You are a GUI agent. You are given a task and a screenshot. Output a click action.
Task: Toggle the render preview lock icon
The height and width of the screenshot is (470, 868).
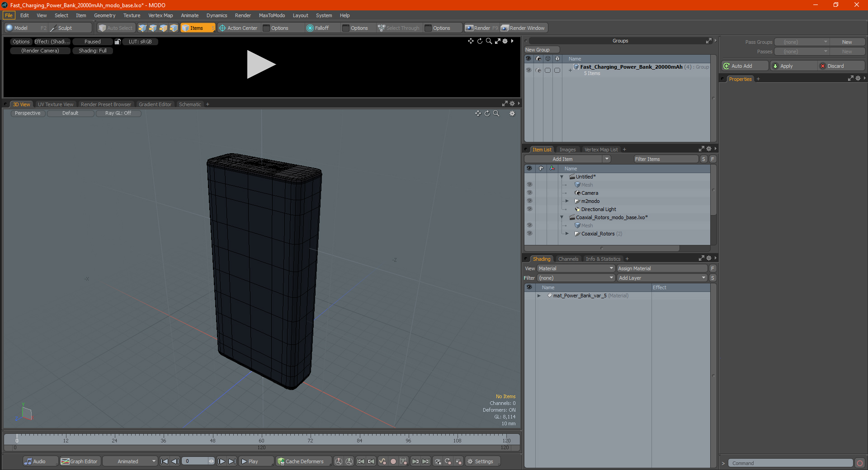coord(118,42)
